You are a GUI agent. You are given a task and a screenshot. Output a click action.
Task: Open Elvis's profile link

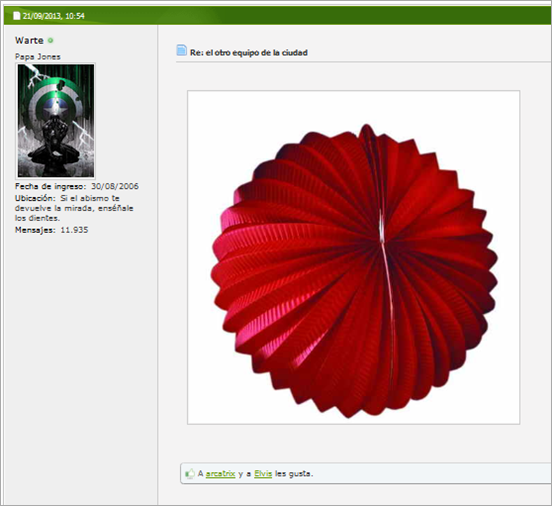[263, 474]
